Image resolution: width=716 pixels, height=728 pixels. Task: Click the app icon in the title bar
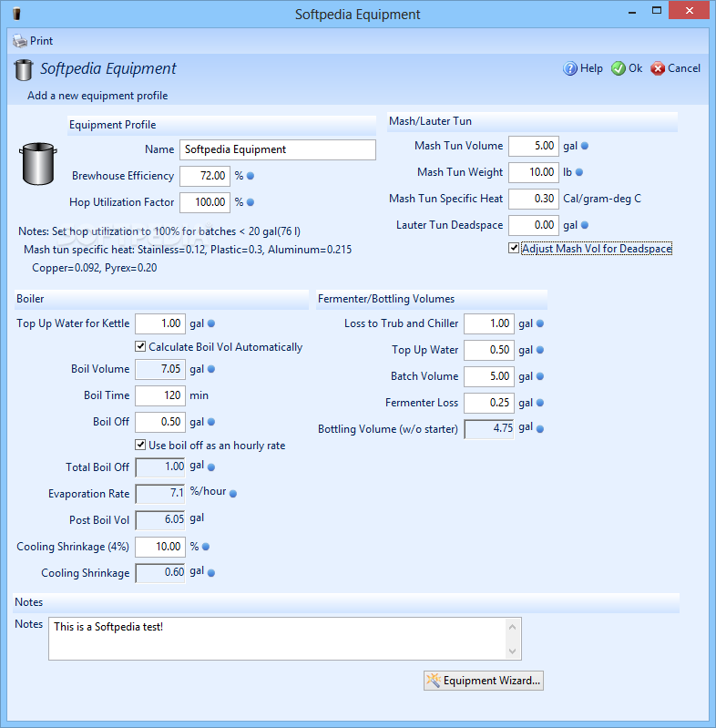coord(16,14)
